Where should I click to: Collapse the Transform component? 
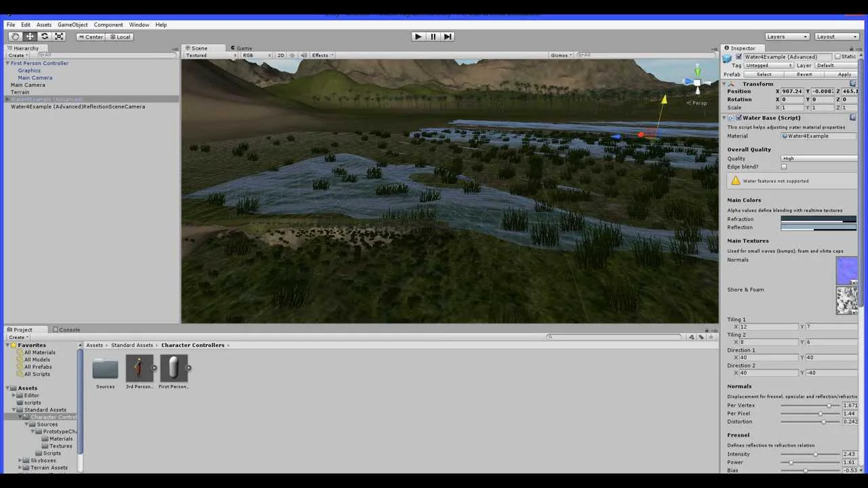(x=724, y=84)
